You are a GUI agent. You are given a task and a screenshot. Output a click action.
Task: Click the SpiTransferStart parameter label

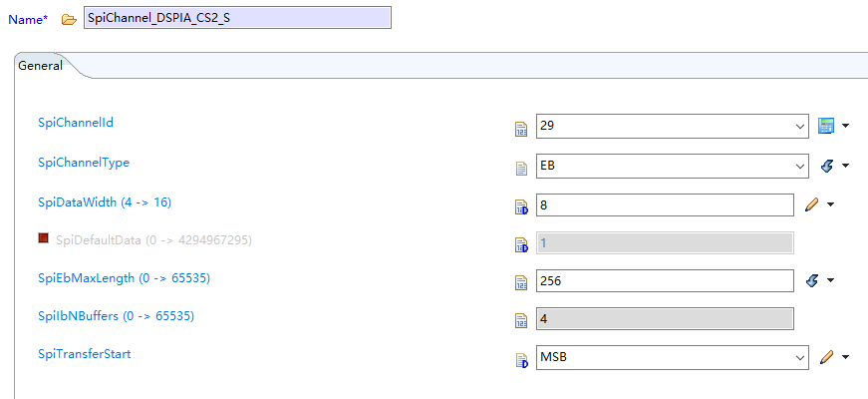click(87, 353)
